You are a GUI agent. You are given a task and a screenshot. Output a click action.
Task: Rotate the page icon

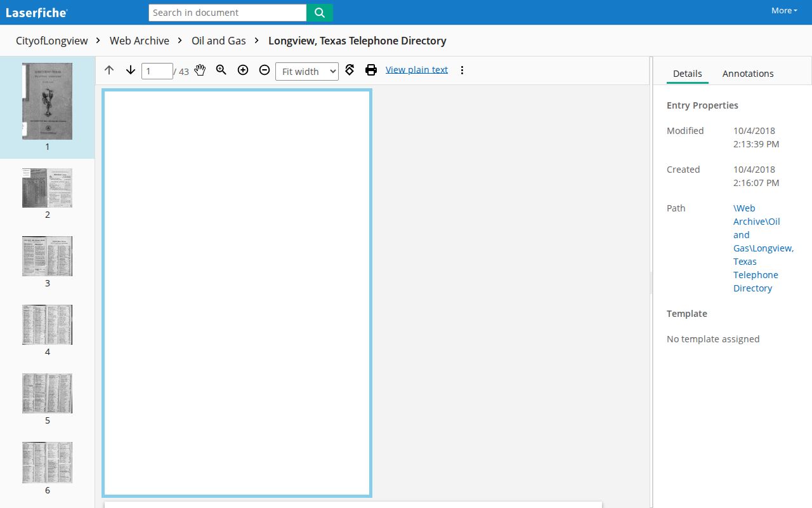tap(350, 70)
